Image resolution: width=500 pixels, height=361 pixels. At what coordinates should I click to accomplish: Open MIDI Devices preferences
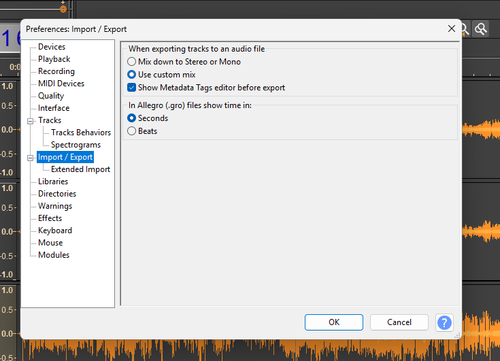click(x=61, y=83)
